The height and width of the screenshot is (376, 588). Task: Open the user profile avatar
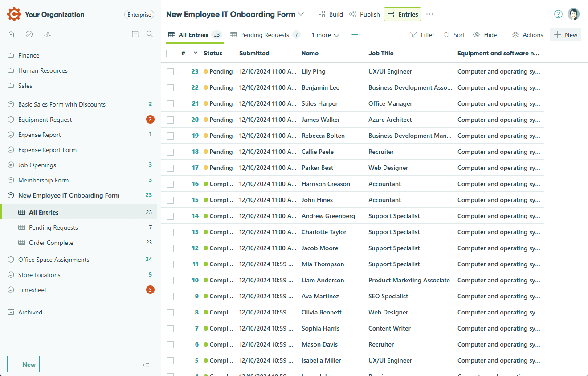click(574, 14)
